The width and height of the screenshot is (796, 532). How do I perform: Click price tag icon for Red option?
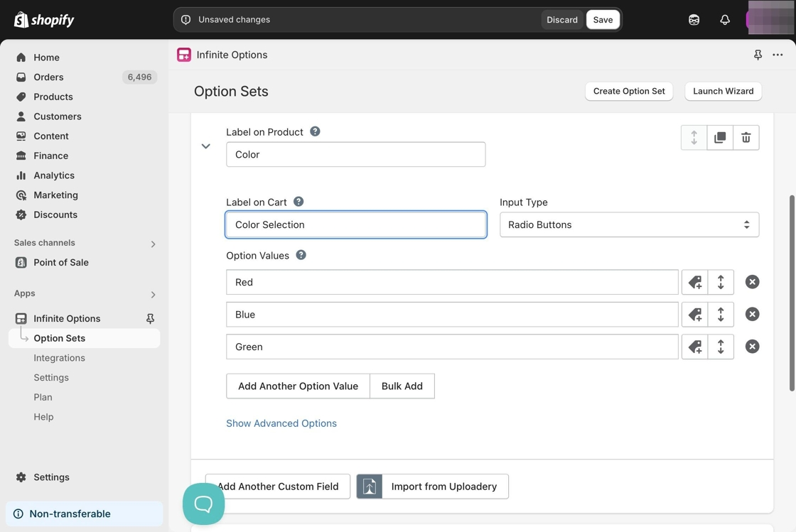pyautogui.click(x=695, y=282)
